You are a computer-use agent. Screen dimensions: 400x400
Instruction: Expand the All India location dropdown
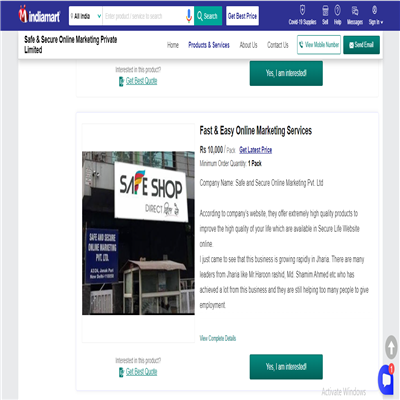[86, 16]
